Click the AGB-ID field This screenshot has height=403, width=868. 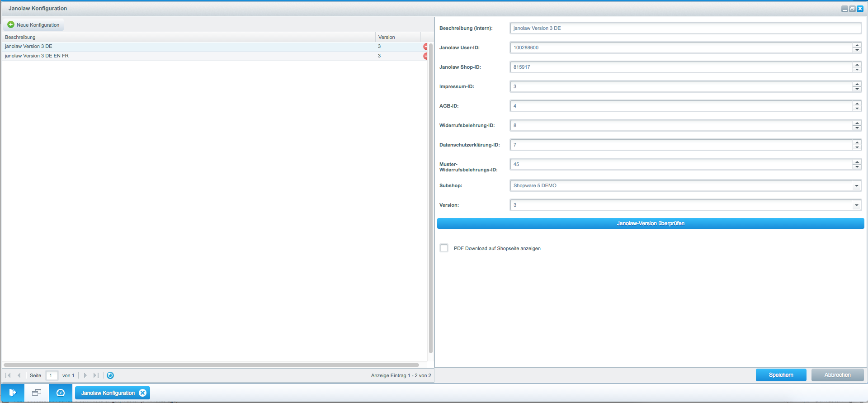[x=681, y=106]
